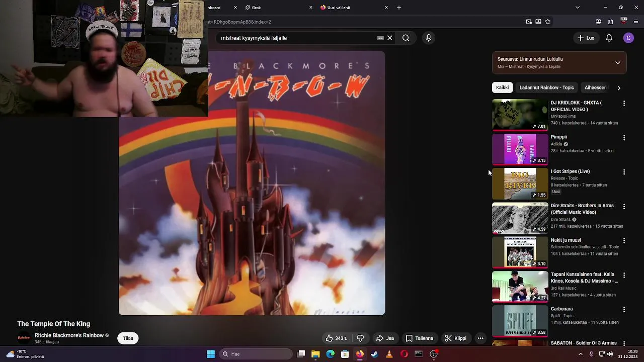Start voice search with the microphone icon

[428, 38]
